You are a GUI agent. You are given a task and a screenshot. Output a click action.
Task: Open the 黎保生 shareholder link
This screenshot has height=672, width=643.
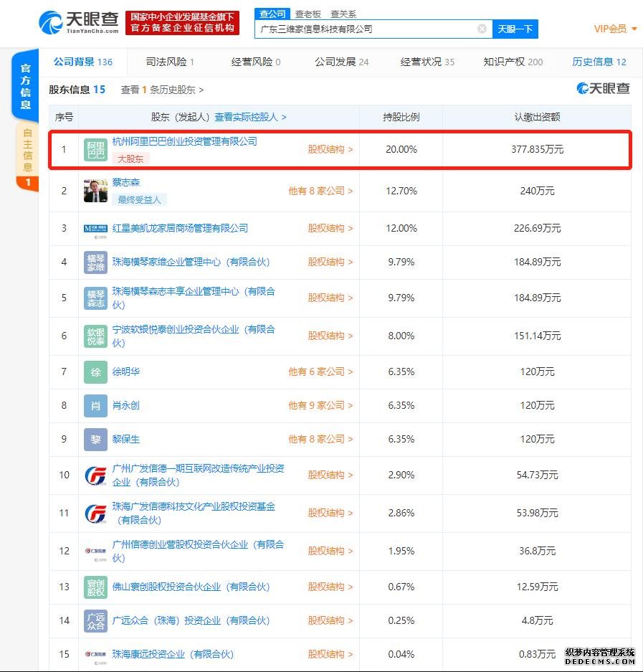126,440
